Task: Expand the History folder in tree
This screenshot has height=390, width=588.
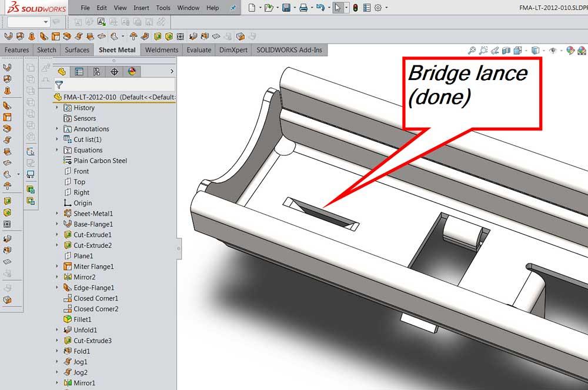Action: 57,108
